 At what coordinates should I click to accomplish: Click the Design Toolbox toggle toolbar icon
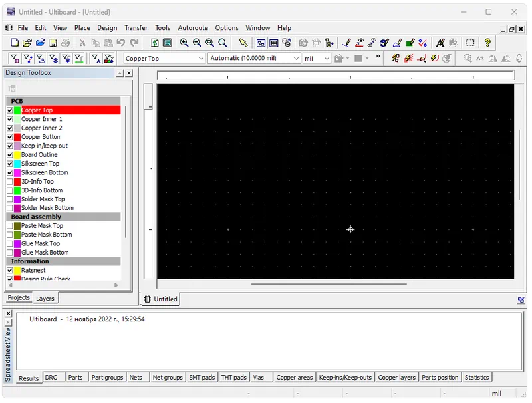[261, 43]
